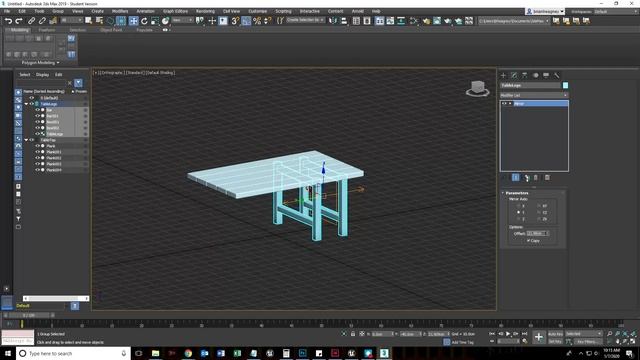
Task: Toggle the Copy checkbox in Mirror options
Action: tap(529, 241)
